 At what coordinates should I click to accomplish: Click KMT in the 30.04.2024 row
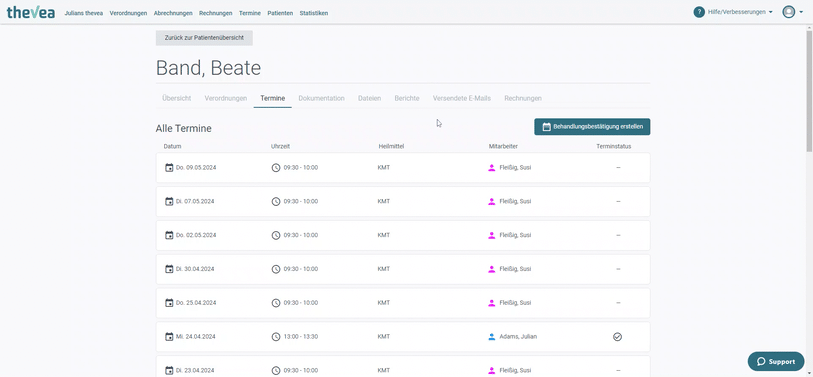384,269
